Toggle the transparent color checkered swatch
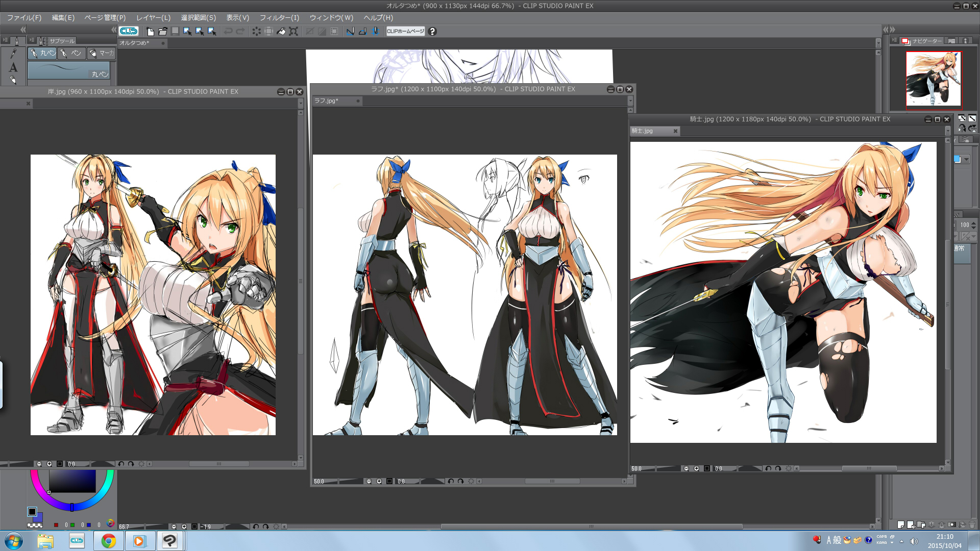This screenshot has width=980, height=551. (x=35, y=525)
